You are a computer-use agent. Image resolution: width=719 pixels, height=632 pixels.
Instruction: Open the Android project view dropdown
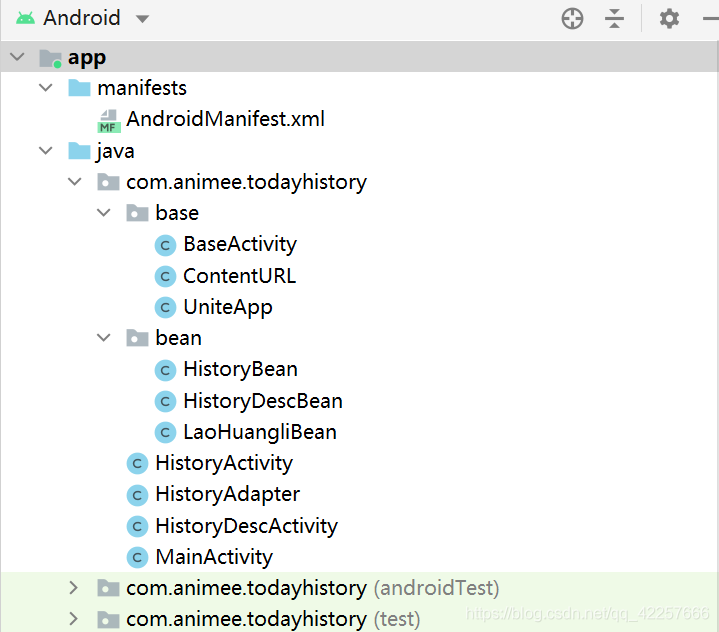pos(142,19)
